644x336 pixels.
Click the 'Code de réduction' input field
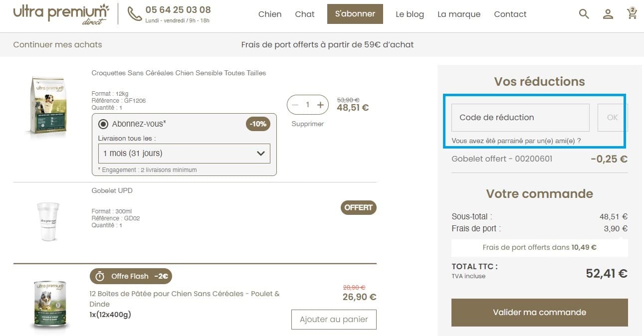[x=520, y=117]
